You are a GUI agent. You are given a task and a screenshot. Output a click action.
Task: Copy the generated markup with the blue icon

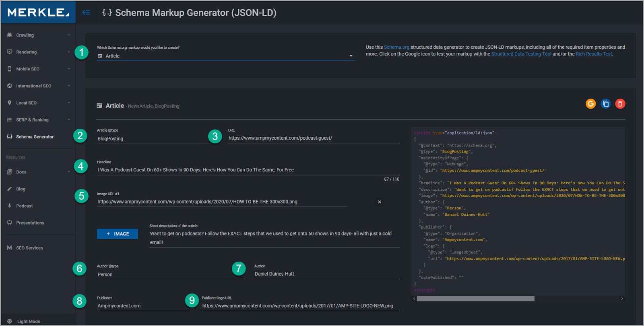(x=605, y=104)
